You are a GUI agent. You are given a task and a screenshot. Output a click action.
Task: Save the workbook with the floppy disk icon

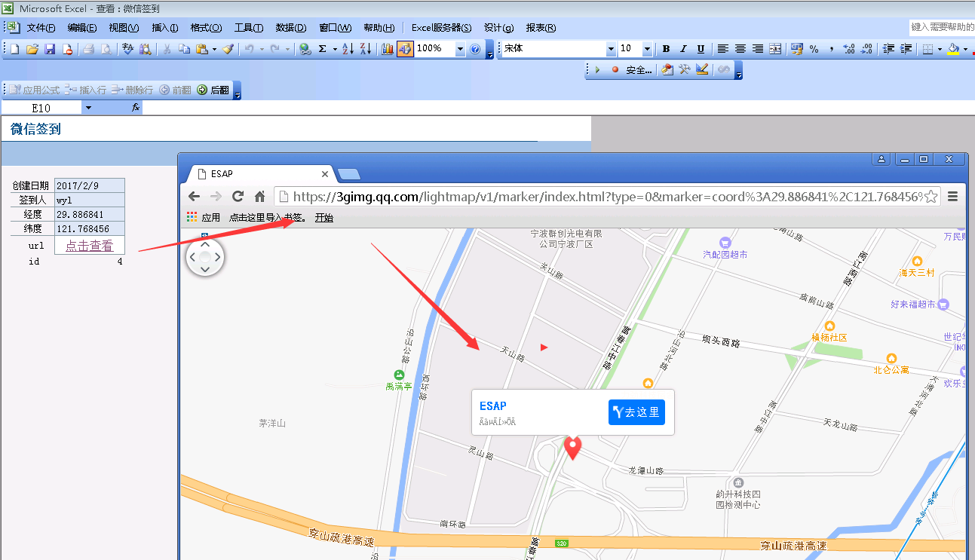tap(50, 49)
